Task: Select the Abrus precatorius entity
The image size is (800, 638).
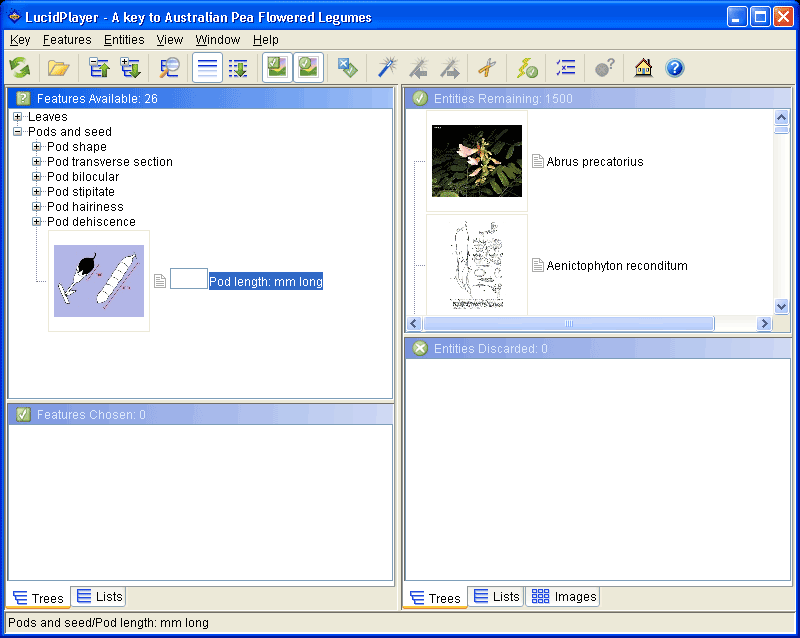Action: coord(594,162)
